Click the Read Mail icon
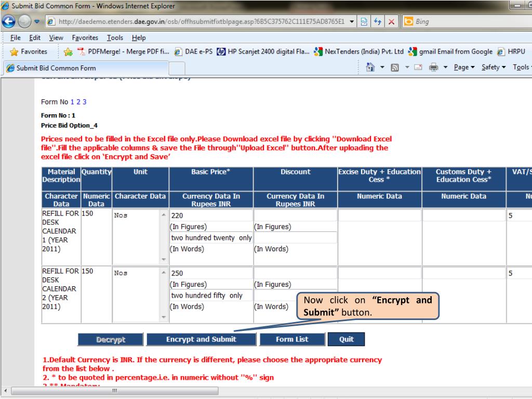The height and width of the screenshot is (399, 532). [418, 67]
